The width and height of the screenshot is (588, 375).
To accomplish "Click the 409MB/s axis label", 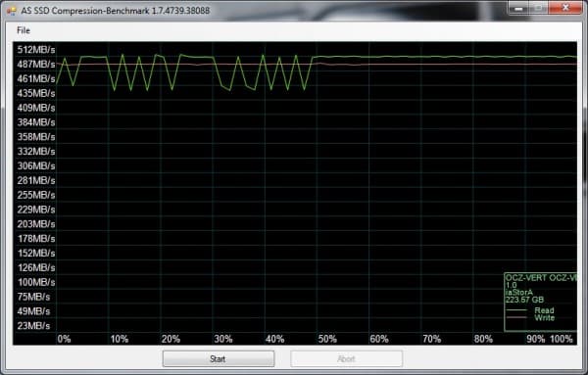I will 36,108.
